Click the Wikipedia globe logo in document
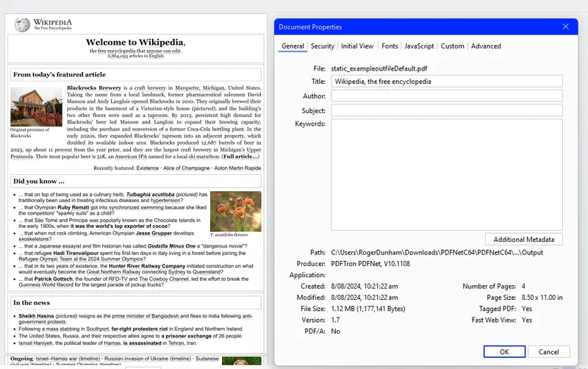The image size is (588, 369). click(x=22, y=25)
